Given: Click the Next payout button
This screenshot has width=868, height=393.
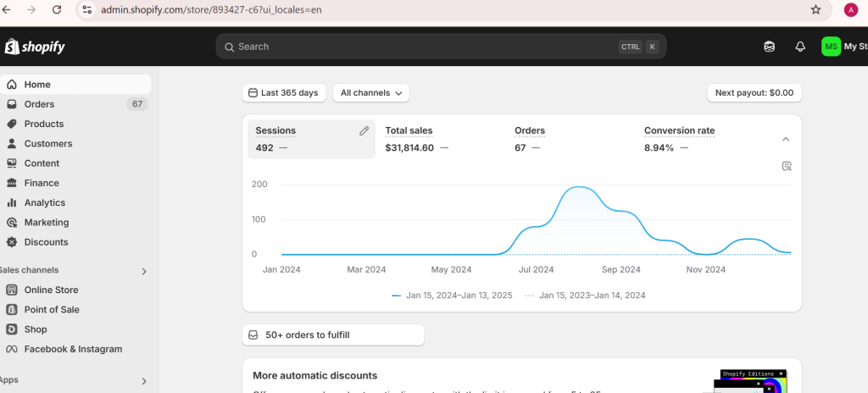Looking at the screenshot, I should (754, 92).
